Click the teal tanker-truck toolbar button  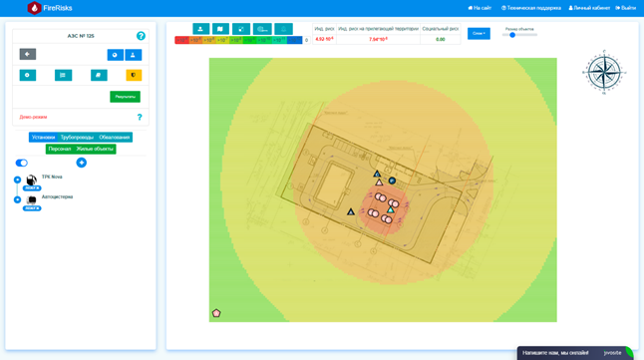tap(262, 29)
